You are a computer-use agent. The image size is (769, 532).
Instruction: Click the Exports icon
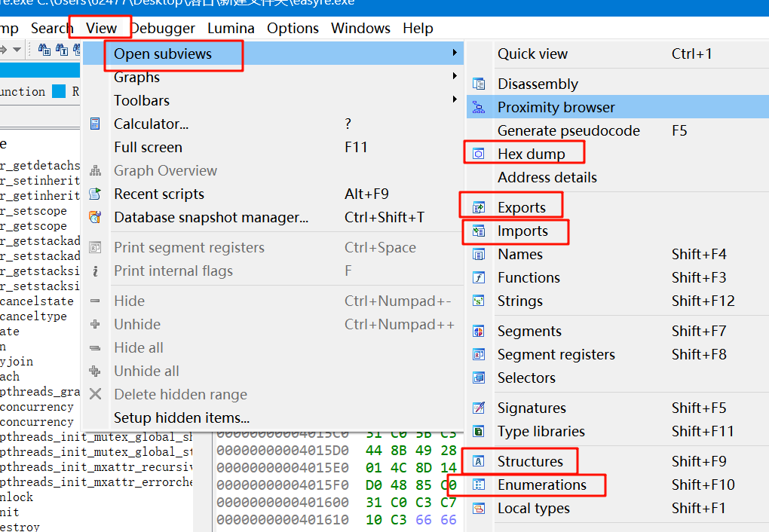point(479,207)
